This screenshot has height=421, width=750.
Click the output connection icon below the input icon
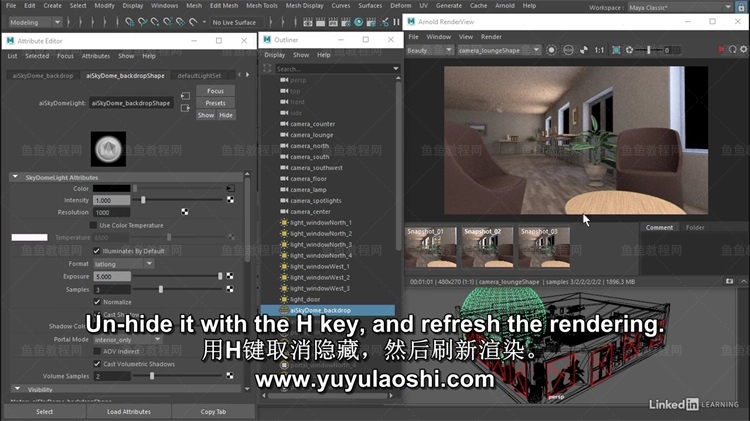coord(185,108)
